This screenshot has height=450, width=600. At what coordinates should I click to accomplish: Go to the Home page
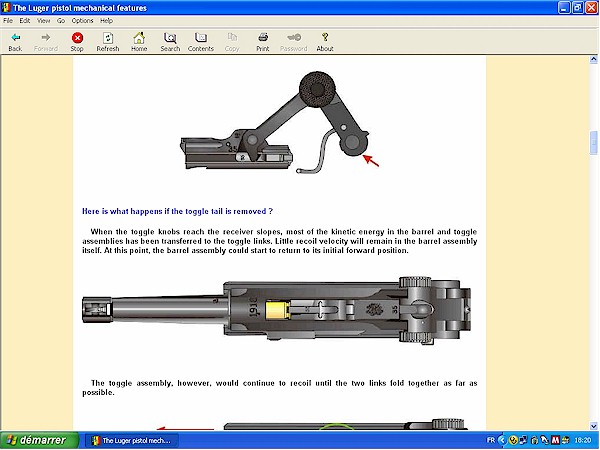click(x=139, y=42)
